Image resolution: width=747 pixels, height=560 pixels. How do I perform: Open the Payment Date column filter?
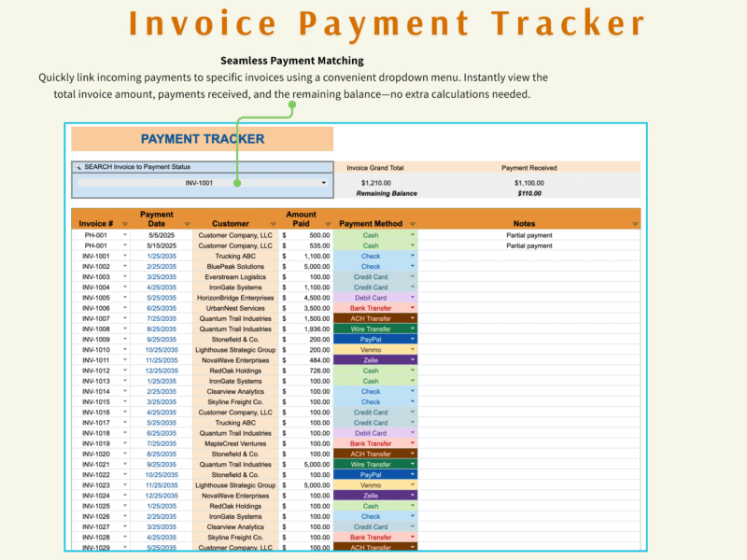point(188,224)
